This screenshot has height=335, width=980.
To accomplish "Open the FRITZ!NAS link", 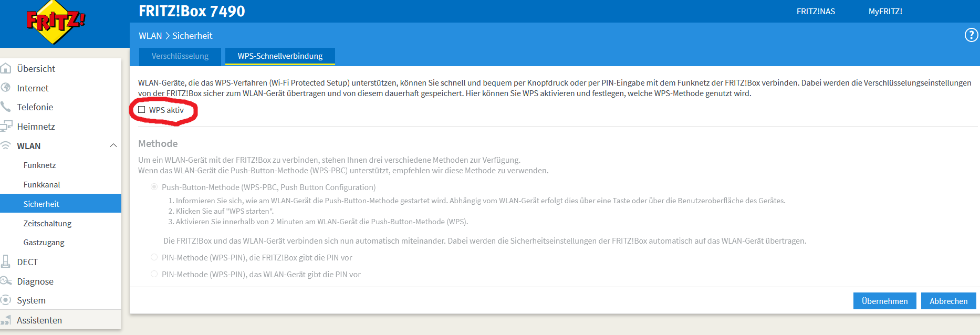I will coord(816,11).
